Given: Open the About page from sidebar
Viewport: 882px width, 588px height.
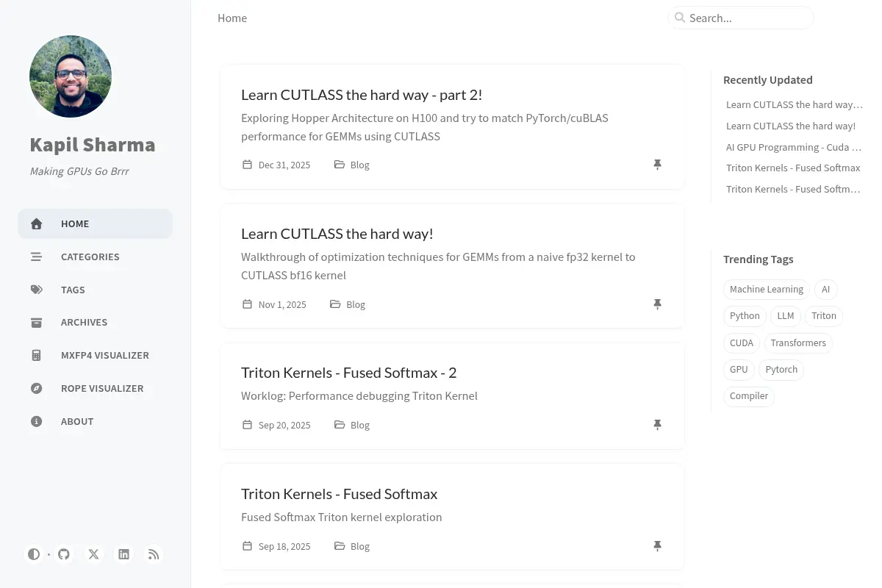Looking at the screenshot, I should pyautogui.click(x=96, y=421).
